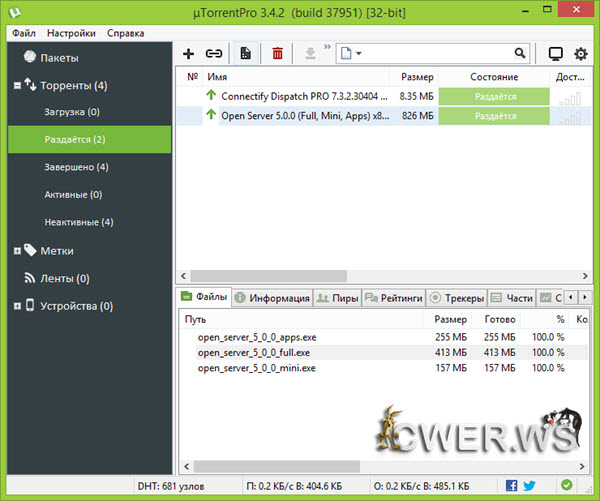
Task: Click the Create New Torrent file icon
Action: 246,53
